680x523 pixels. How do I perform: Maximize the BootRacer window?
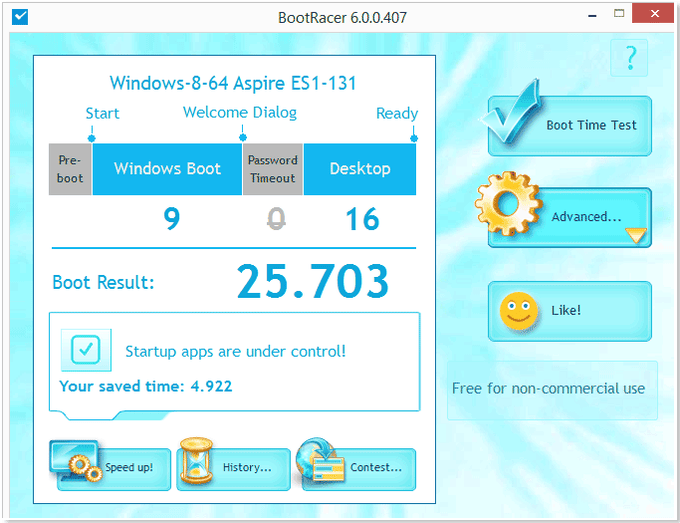(619, 13)
